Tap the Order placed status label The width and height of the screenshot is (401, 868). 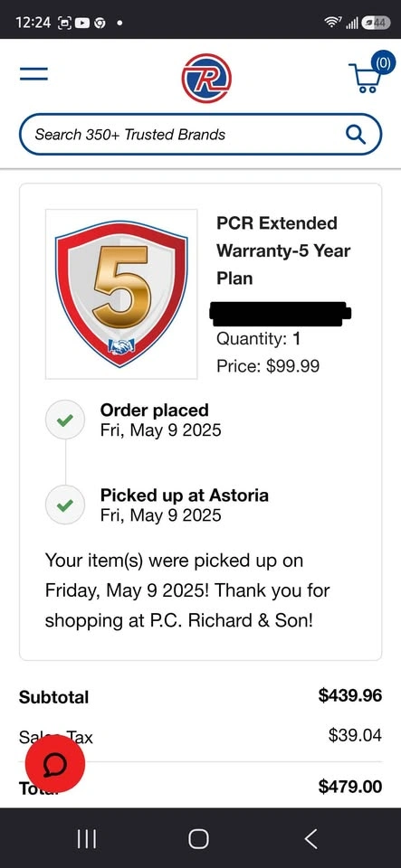click(155, 410)
